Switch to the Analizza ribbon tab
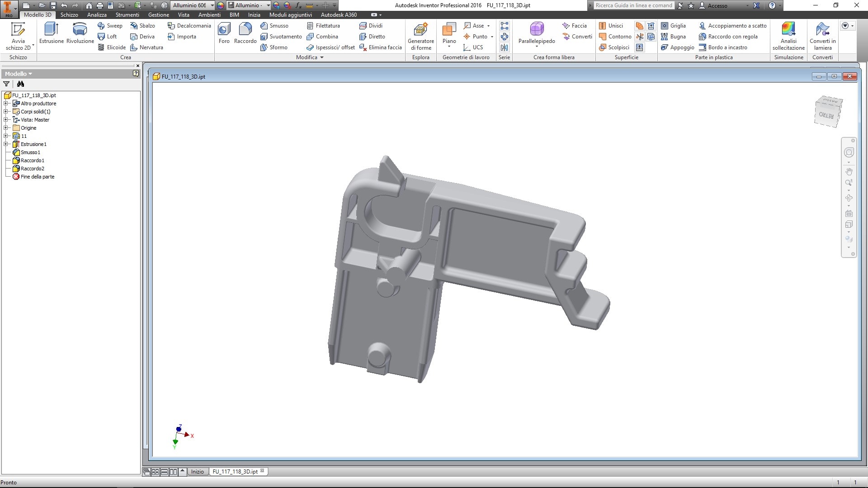Image resolution: width=868 pixels, height=488 pixels. point(97,15)
